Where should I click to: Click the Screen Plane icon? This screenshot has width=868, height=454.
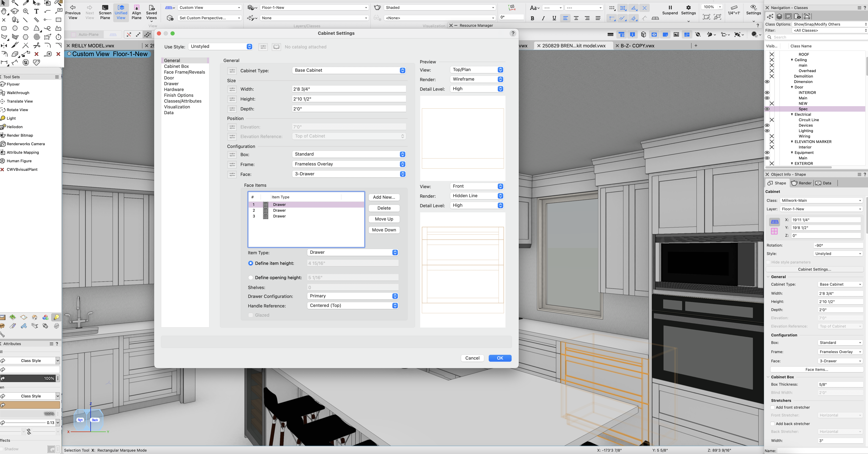(x=105, y=12)
